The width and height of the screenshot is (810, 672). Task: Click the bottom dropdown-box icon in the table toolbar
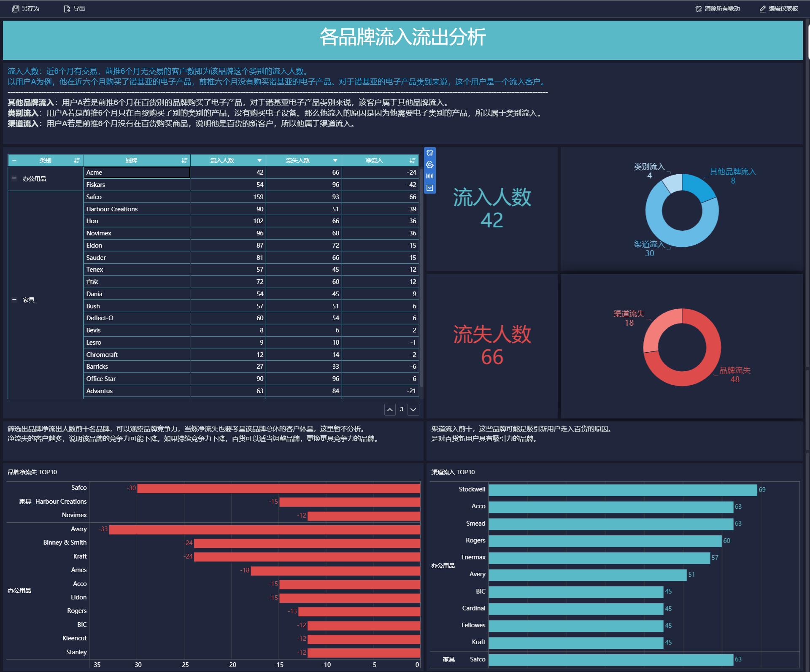pos(429,188)
